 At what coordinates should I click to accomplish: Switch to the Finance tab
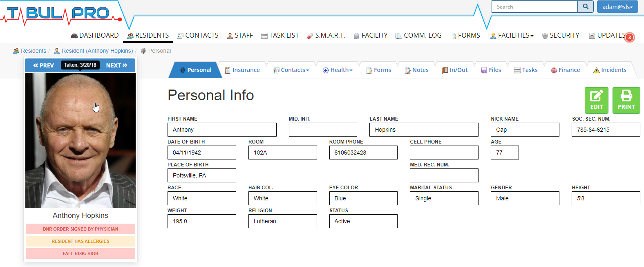pos(566,70)
